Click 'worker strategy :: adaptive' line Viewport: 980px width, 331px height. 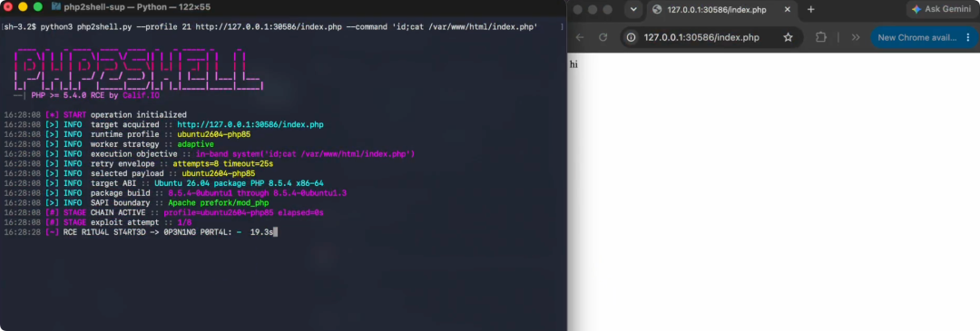click(x=110, y=144)
